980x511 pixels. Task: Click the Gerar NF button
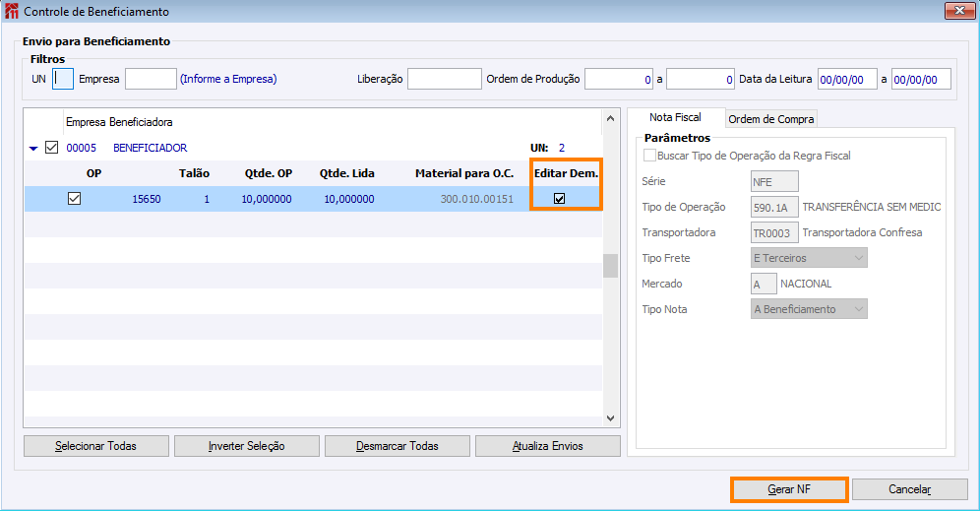(x=789, y=489)
